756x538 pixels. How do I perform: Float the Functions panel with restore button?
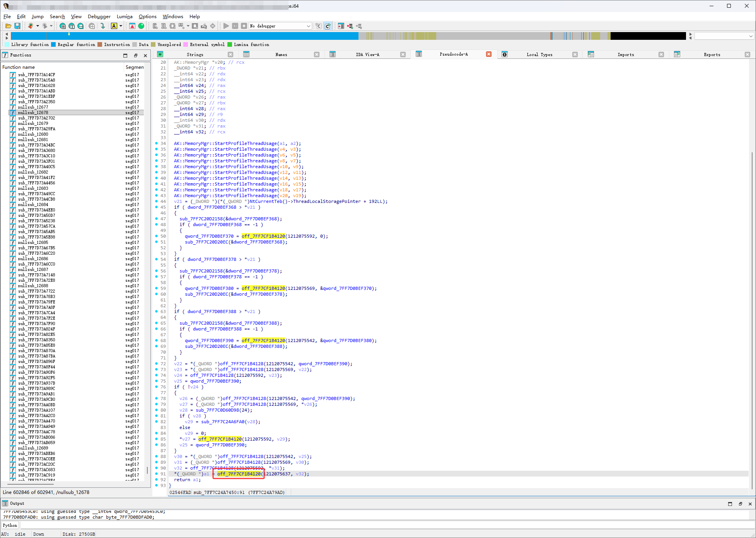(x=135, y=55)
